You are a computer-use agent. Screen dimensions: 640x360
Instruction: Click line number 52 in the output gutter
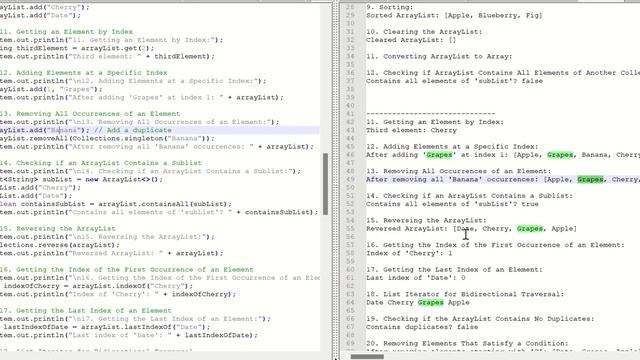click(350, 204)
